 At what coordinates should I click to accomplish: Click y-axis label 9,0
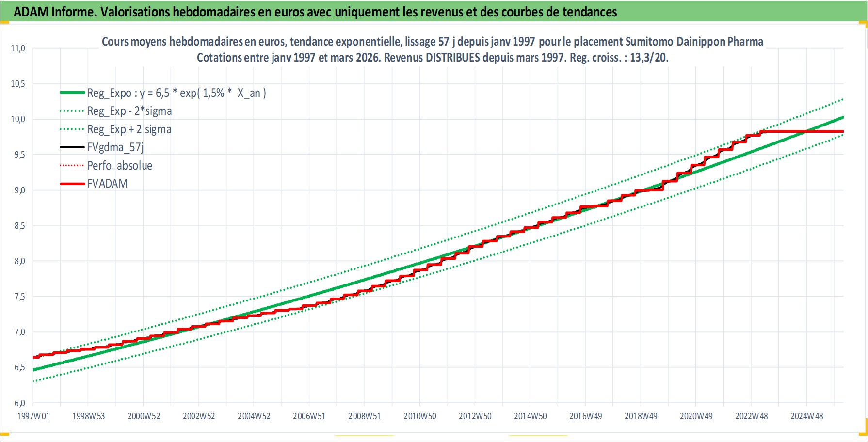pos(19,190)
